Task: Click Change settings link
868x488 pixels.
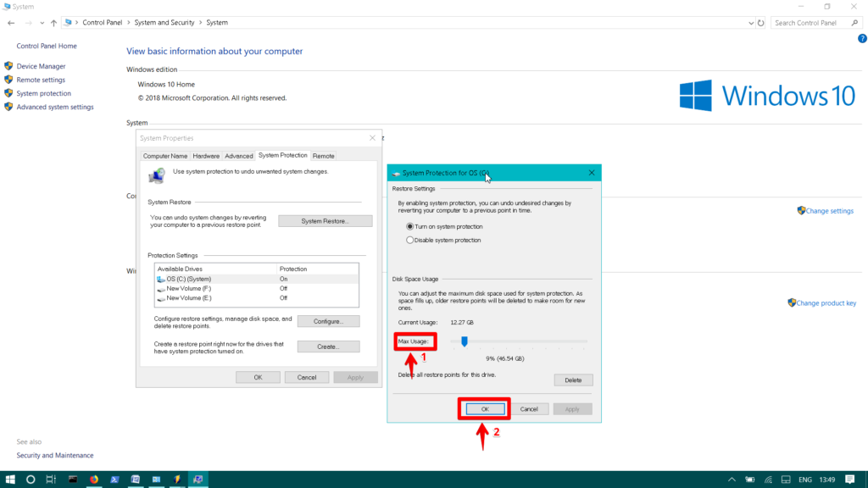Action: 830,211
